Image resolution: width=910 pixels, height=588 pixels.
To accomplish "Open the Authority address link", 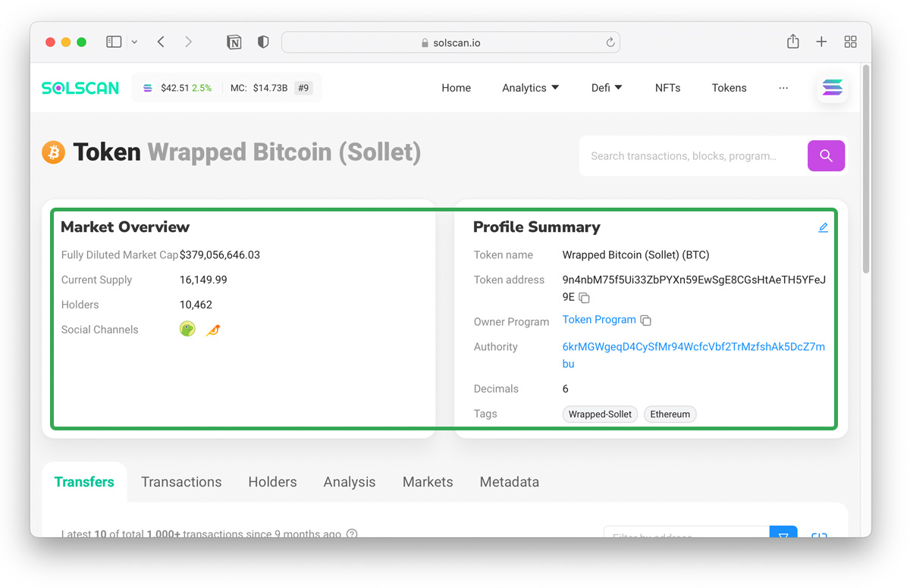I will coord(693,347).
